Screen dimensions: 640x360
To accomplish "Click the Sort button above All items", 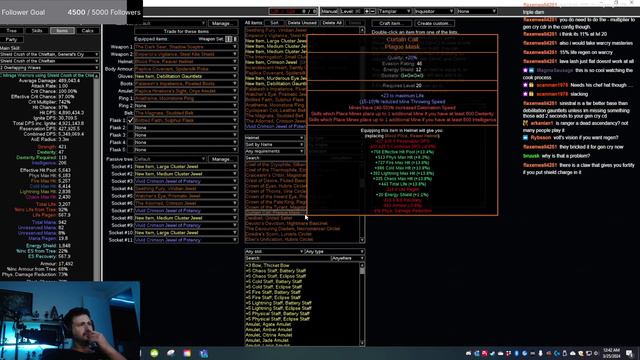I will [x=274, y=23].
